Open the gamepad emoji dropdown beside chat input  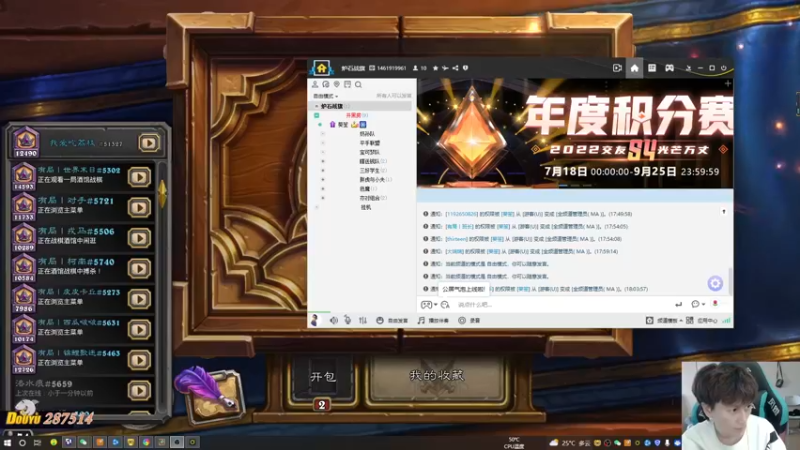(x=429, y=305)
